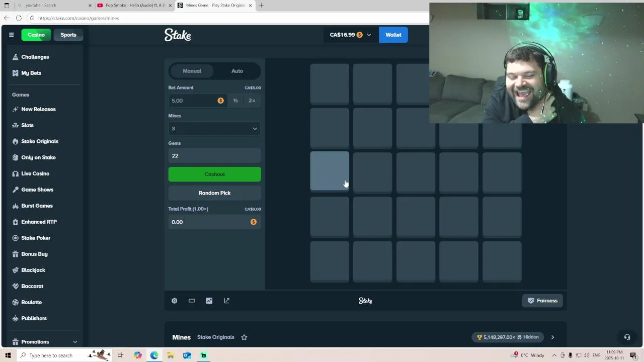Go back in browser history
Viewport: 644px width, 362px height.
[x=7, y=18]
